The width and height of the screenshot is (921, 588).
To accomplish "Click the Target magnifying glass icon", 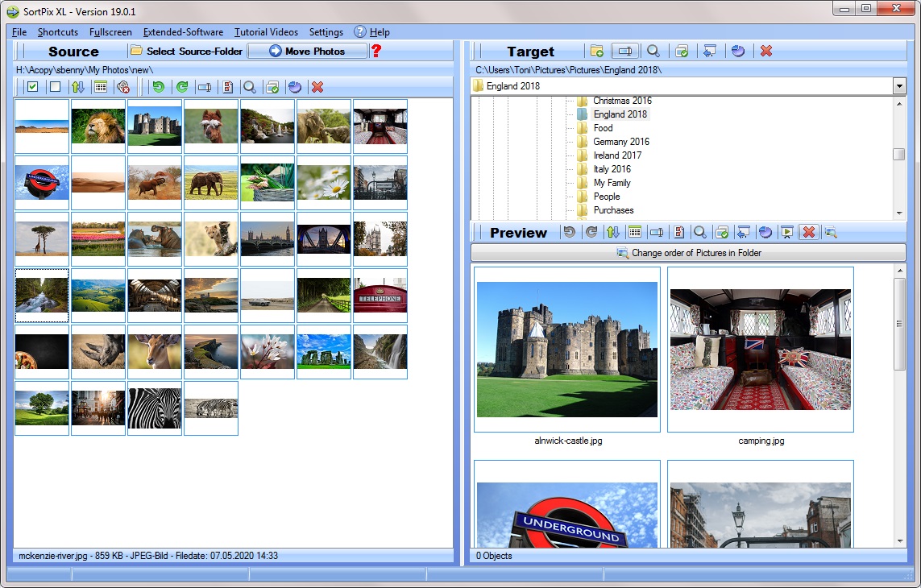I will point(653,51).
